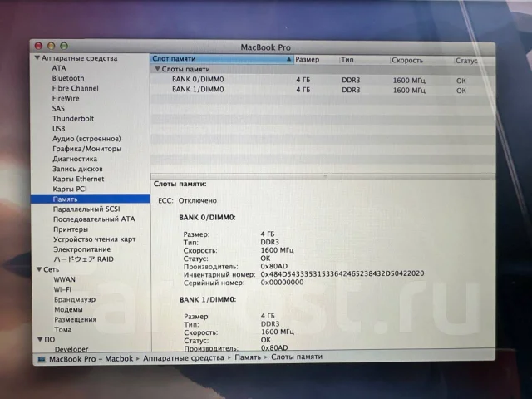This screenshot has width=532, height=399.
Task: Select the BANK 1/DIMM0 table row
Action: click(323, 90)
